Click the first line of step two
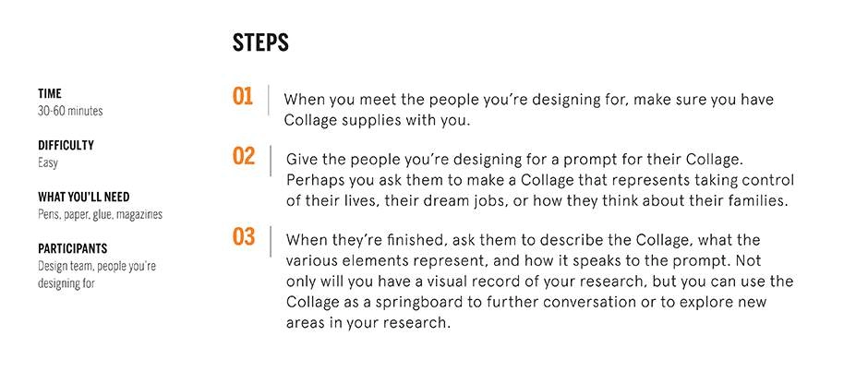 (x=513, y=160)
